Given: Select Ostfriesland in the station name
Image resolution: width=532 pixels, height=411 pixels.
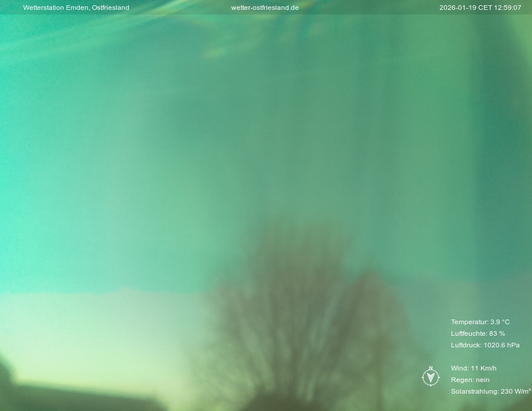Looking at the screenshot, I should tap(110, 8).
